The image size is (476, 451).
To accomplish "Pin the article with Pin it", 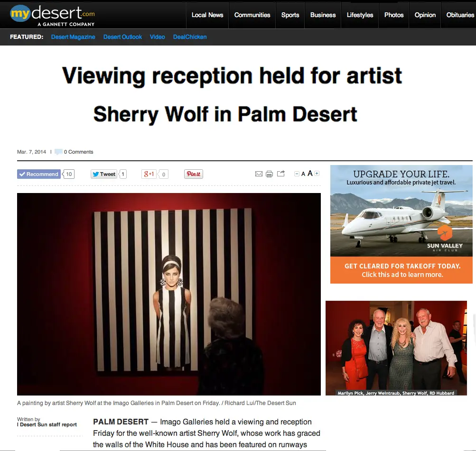I will pyautogui.click(x=193, y=174).
